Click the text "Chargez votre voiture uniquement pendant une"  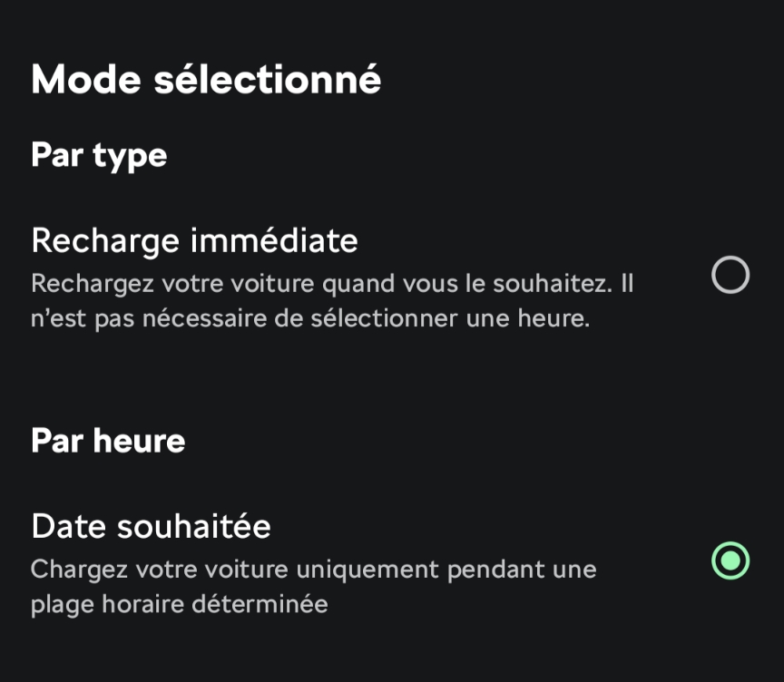(x=313, y=570)
